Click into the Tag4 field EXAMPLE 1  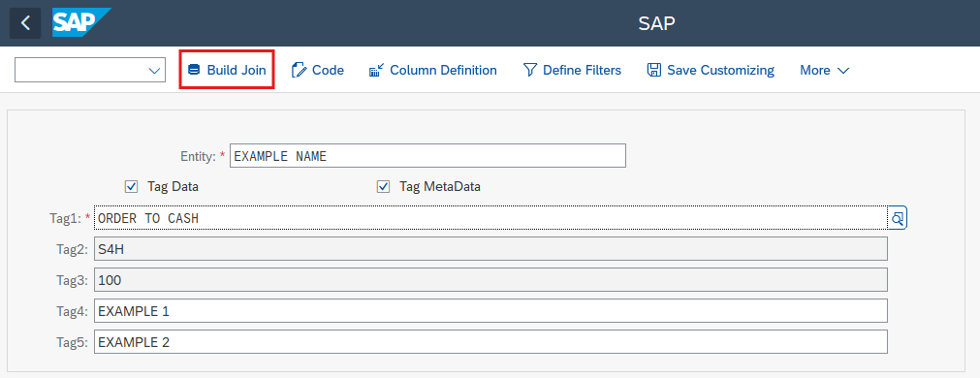click(x=490, y=310)
